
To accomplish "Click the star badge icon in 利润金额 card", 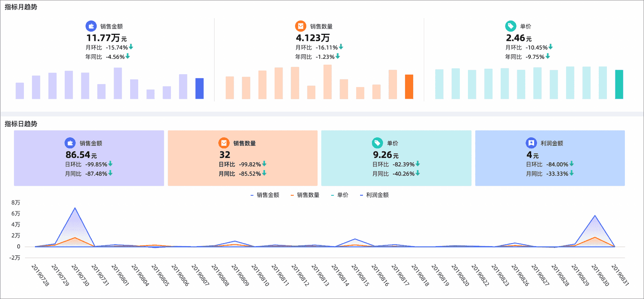I will 531,143.
